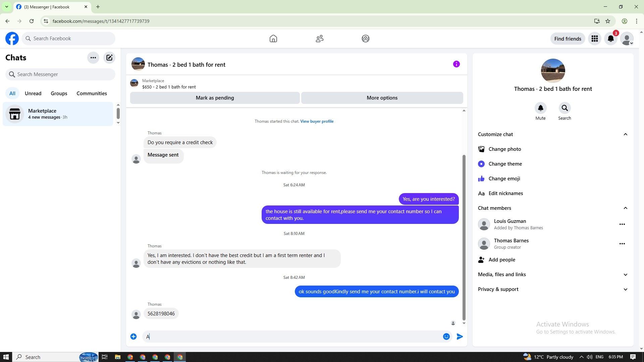Select the Groups chats filter tab
644x362 pixels.
coord(59,94)
